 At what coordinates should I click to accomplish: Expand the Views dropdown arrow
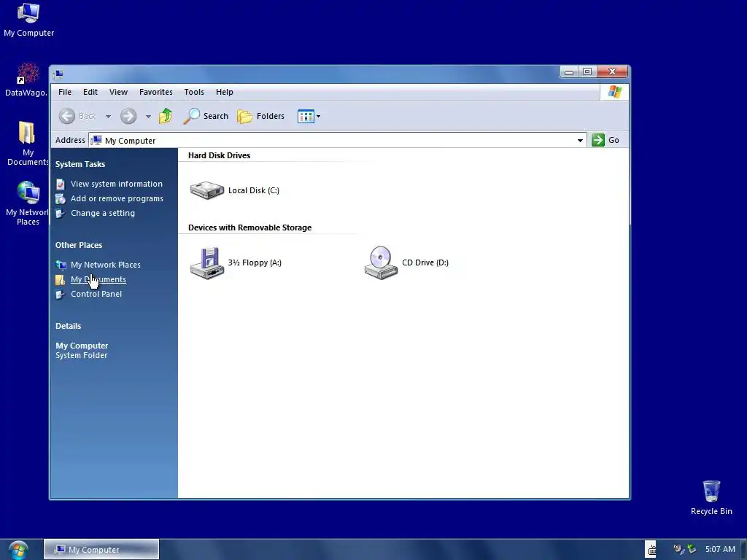coord(318,116)
